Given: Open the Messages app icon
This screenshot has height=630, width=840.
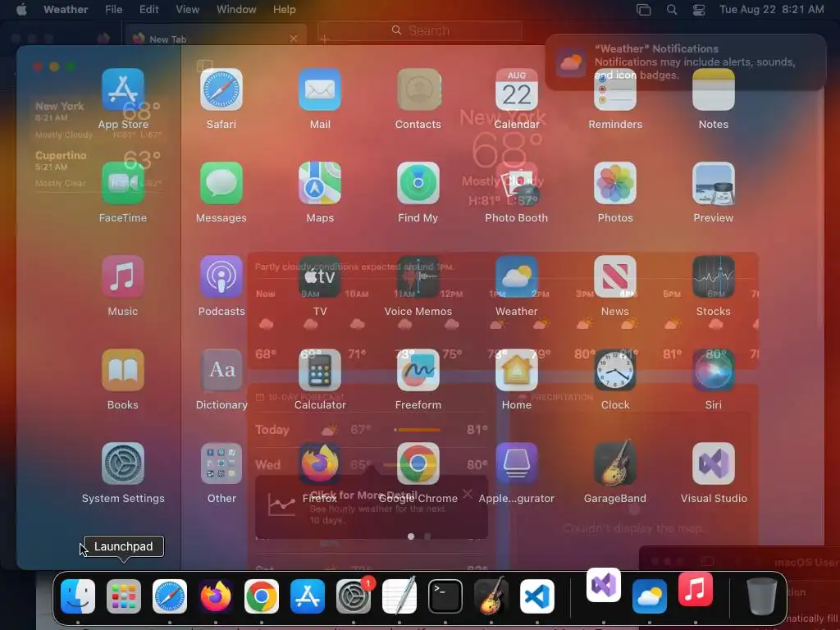Looking at the screenshot, I should 221,183.
